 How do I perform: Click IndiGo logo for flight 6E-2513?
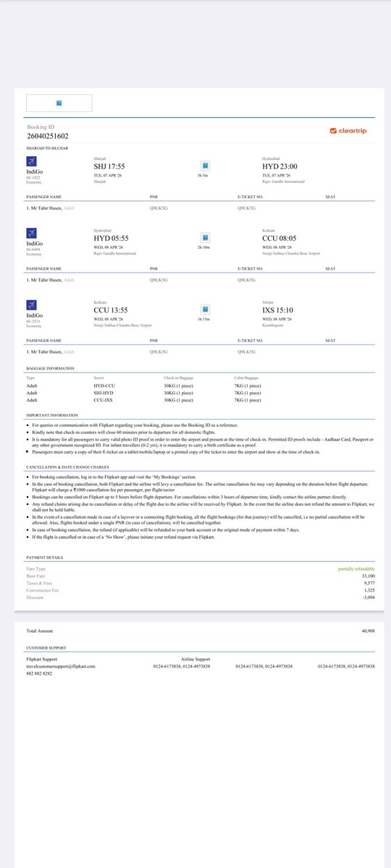coord(31,305)
